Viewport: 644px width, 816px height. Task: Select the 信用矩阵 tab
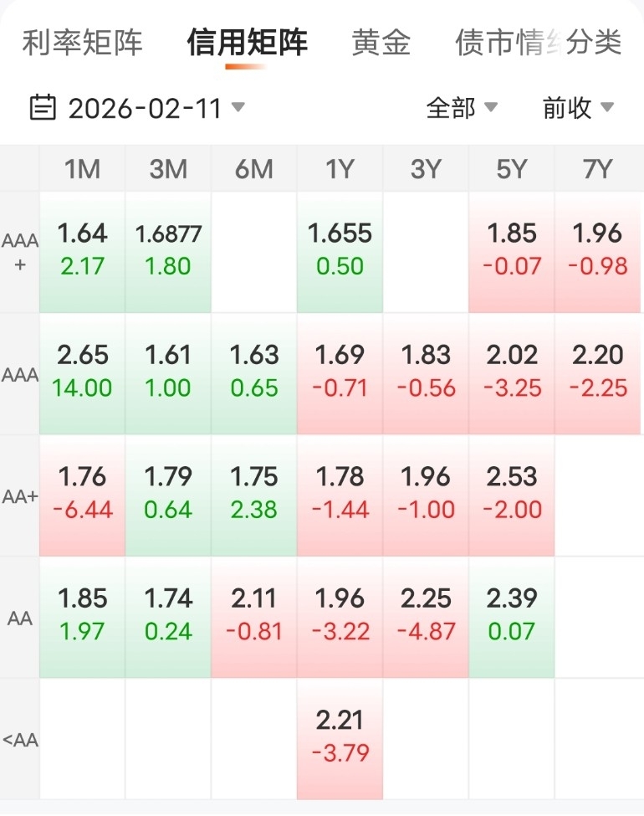(247, 43)
